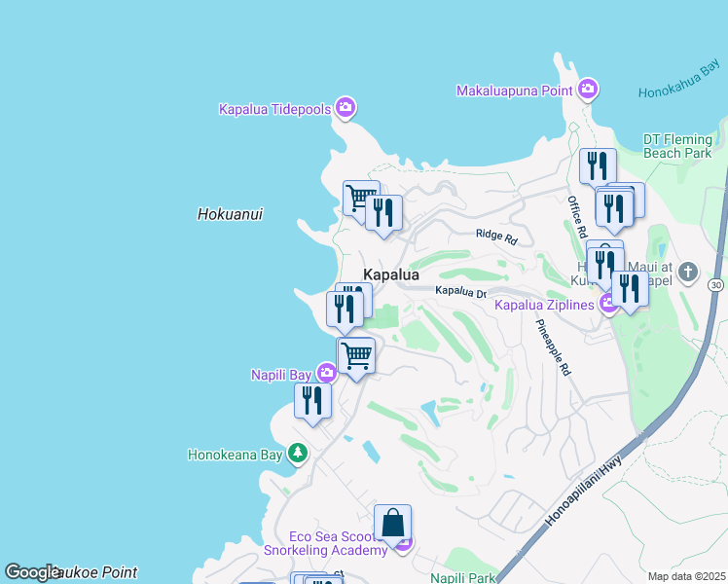
Task: Click the Makaluapuna Point camera marker
Action: click(588, 89)
